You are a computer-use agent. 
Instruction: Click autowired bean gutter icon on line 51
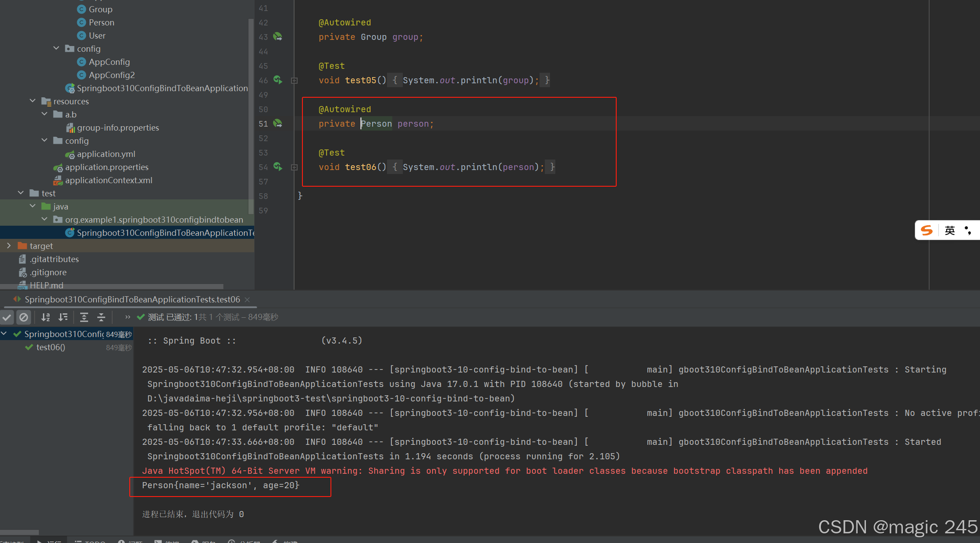click(278, 123)
